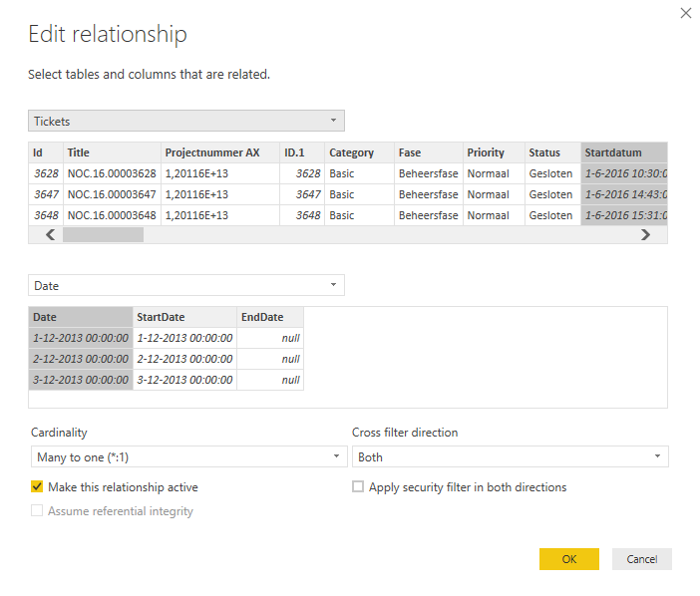This screenshot has height=596, width=700.
Task: Select the Title column header
Action: click(112, 152)
